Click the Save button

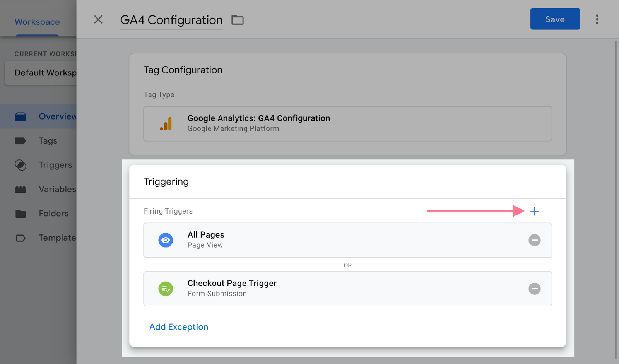tap(555, 19)
